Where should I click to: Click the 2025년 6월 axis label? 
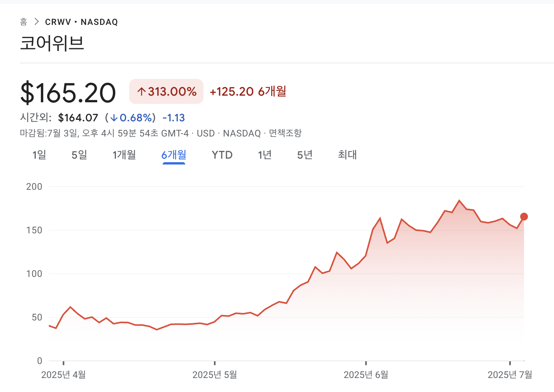(x=366, y=374)
